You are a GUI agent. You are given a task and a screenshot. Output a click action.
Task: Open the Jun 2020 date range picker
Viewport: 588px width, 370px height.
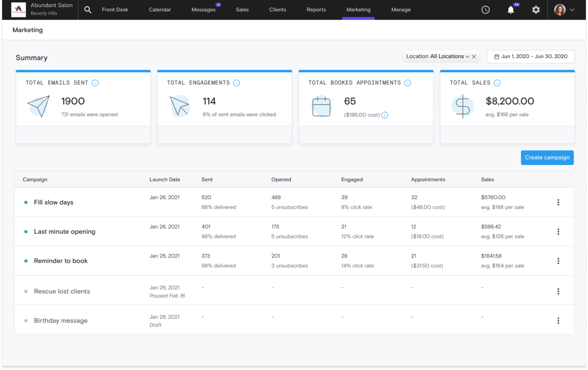pyautogui.click(x=531, y=56)
